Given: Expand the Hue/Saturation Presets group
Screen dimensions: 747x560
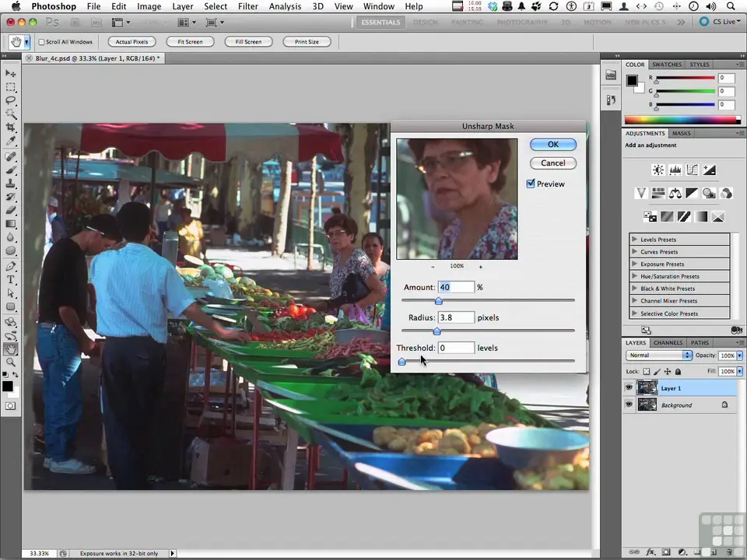Looking at the screenshot, I should [635, 276].
